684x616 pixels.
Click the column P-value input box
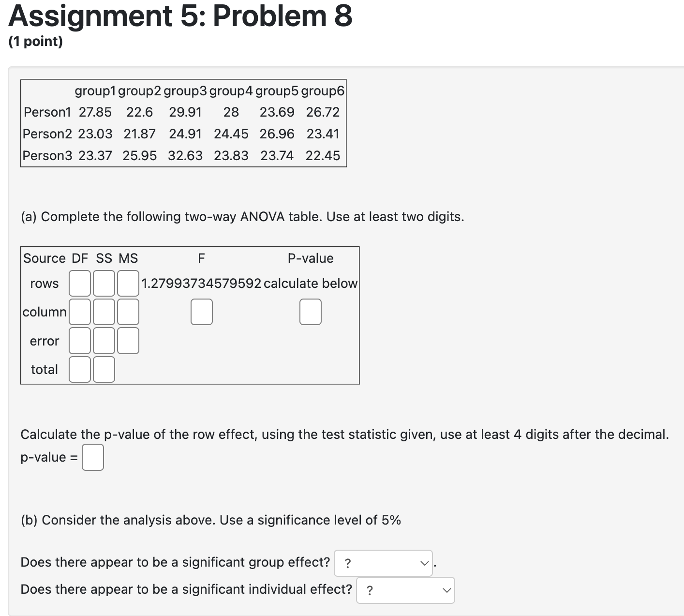310,312
